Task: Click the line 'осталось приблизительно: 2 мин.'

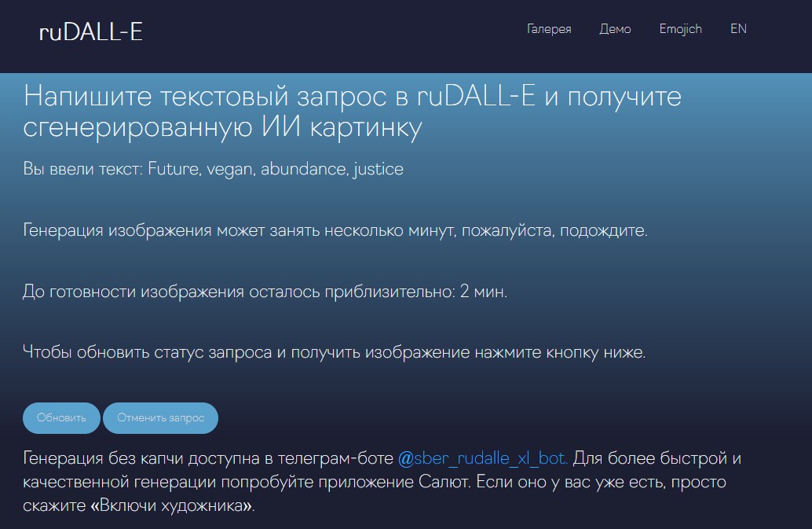Action: tap(378, 292)
